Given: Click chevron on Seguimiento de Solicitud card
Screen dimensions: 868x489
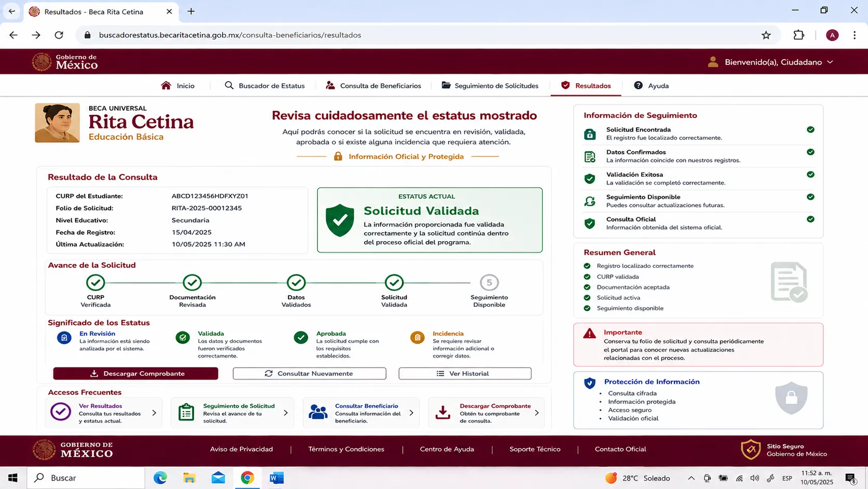Looking at the screenshot, I should (286, 413).
